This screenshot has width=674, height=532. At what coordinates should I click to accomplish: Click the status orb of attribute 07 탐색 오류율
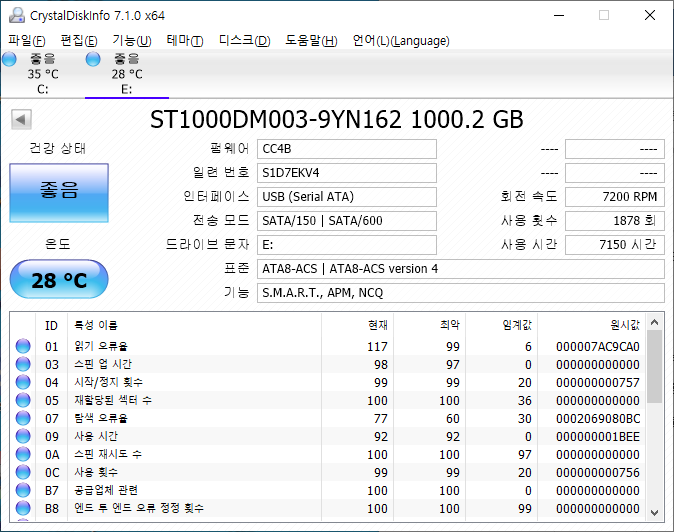(23, 418)
